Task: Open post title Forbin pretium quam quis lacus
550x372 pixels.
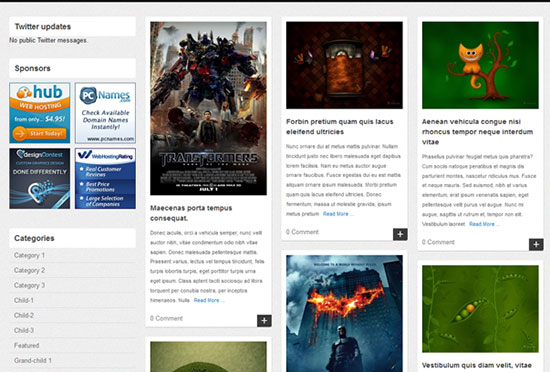Action: pos(340,127)
